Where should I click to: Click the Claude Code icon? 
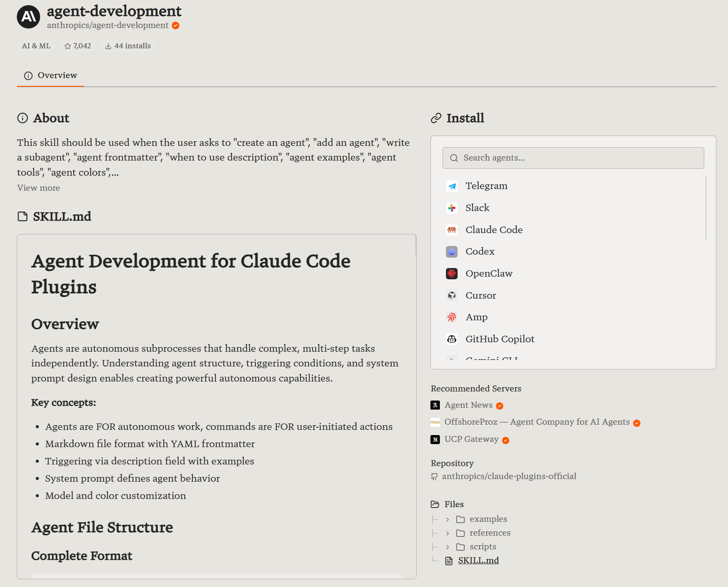point(452,230)
